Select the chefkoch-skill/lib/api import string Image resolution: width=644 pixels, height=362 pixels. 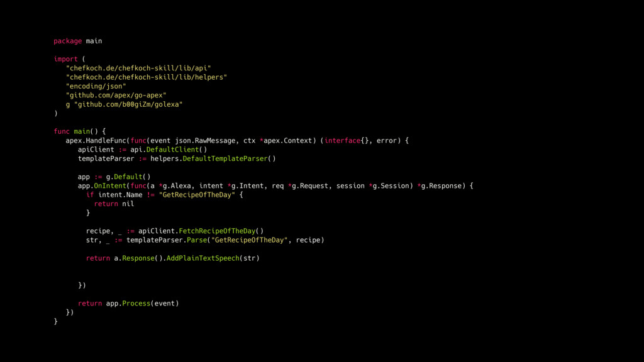(x=138, y=68)
